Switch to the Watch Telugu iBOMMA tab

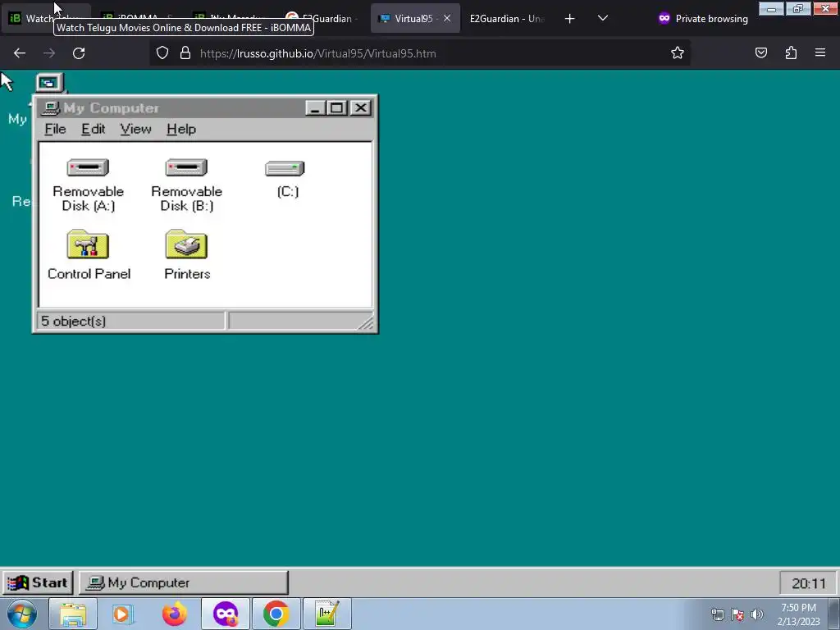click(x=47, y=18)
